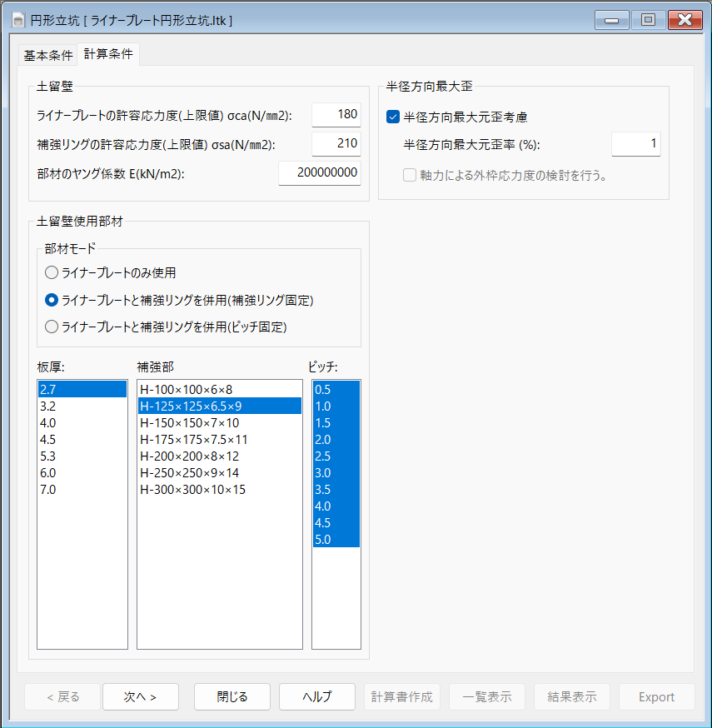
Task: Click the σsa 補強リング stress field
Action: [x=336, y=144]
